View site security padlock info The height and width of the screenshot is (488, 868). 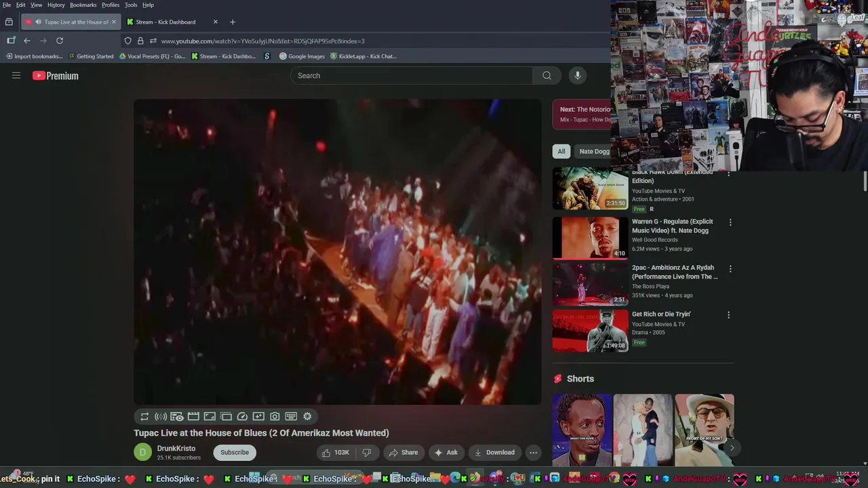point(140,41)
